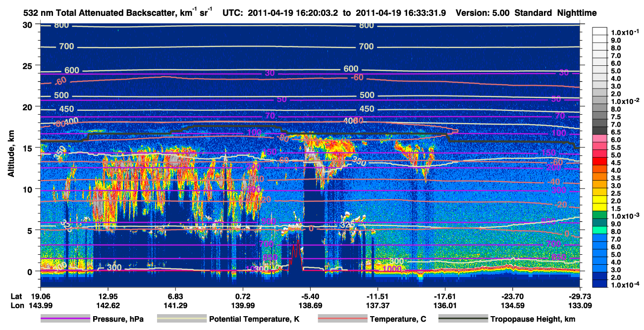The height and width of the screenshot is (330, 644).
Task: Click longitude value '139.99'
Action: tap(243, 305)
